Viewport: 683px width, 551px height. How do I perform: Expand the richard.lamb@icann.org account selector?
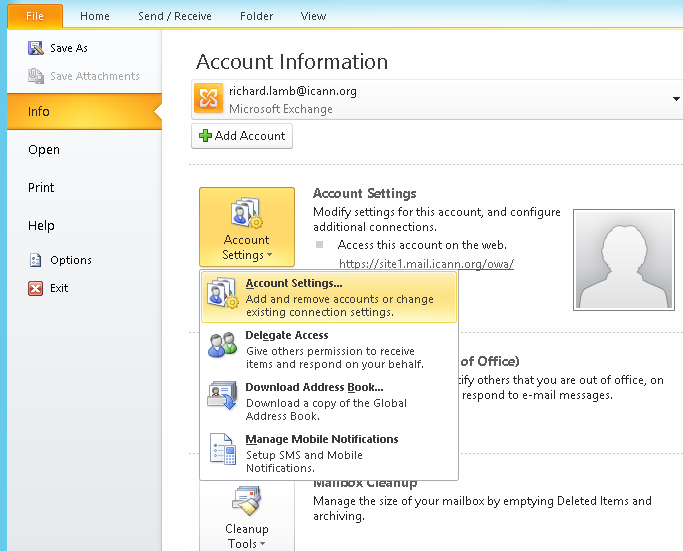(x=678, y=99)
